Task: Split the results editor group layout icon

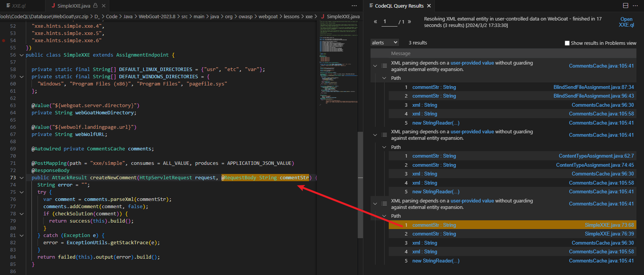Action: pyautogui.click(x=626, y=6)
